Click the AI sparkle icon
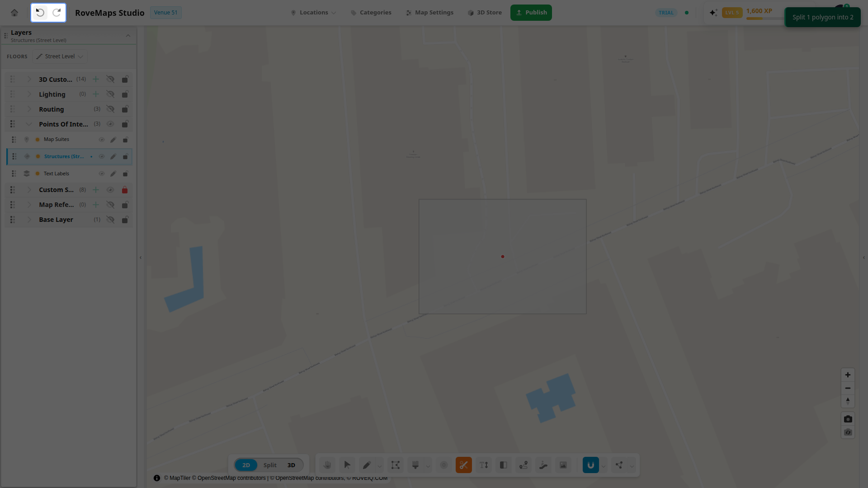 tap(713, 13)
